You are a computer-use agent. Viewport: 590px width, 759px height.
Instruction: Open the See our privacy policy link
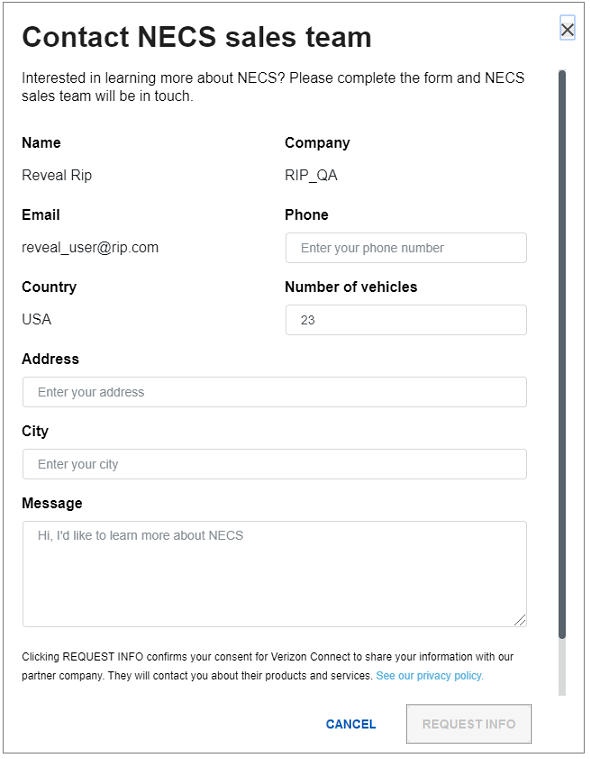[429, 676]
